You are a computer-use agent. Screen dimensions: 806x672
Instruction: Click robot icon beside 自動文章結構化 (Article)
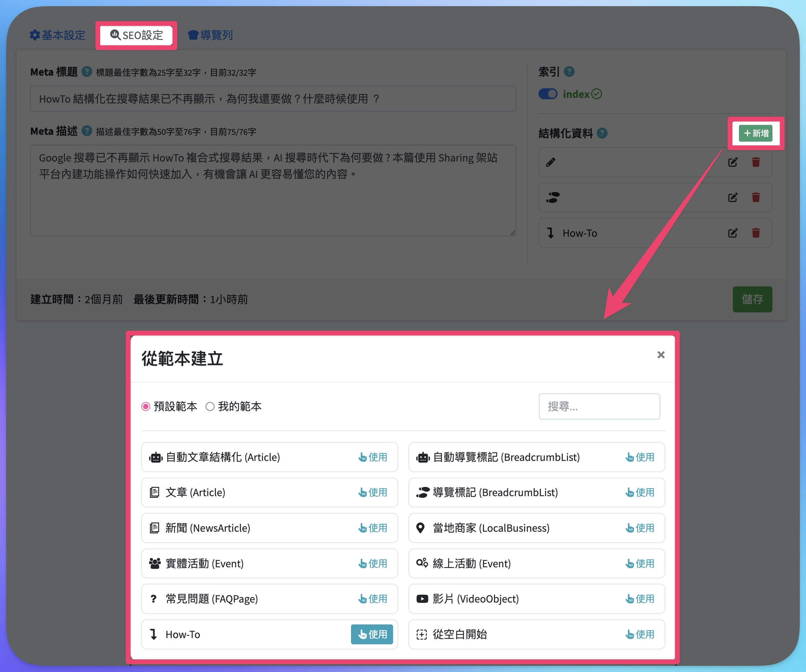[155, 457]
